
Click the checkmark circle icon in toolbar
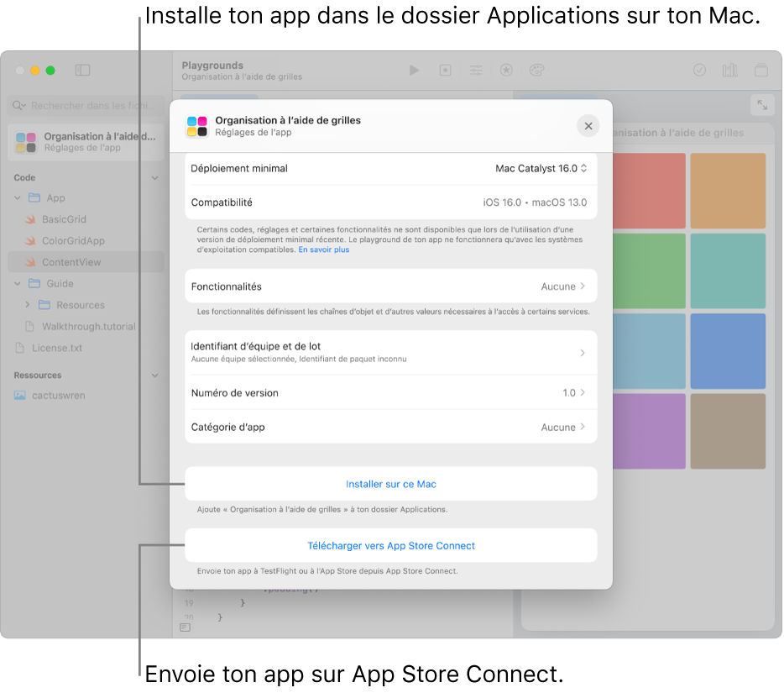(x=699, y=71)
